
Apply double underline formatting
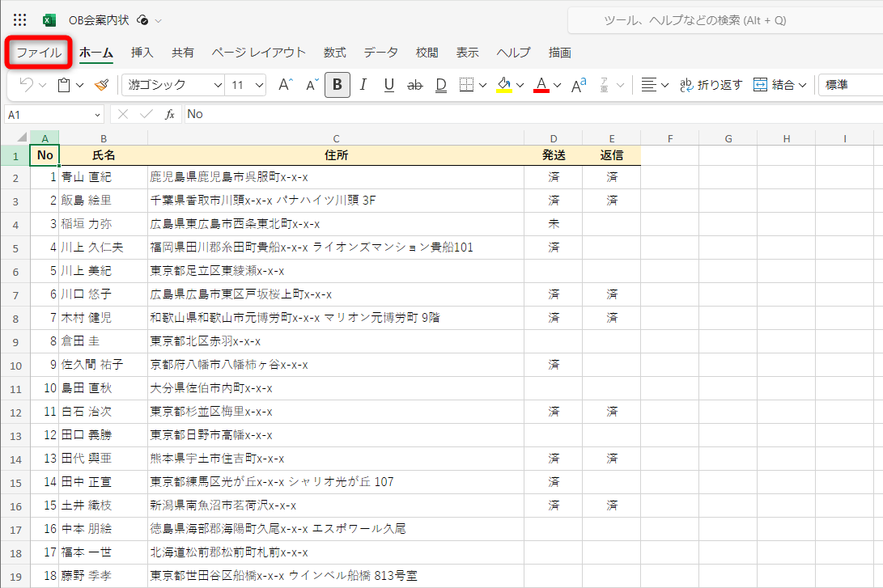tap(441, 85)
